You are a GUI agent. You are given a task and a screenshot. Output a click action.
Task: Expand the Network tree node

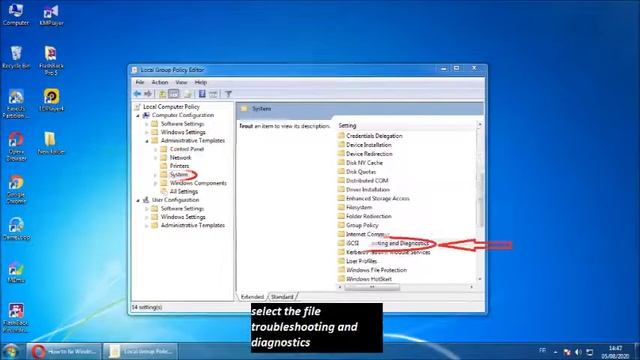pyautogui.click(x=156, y=158)
